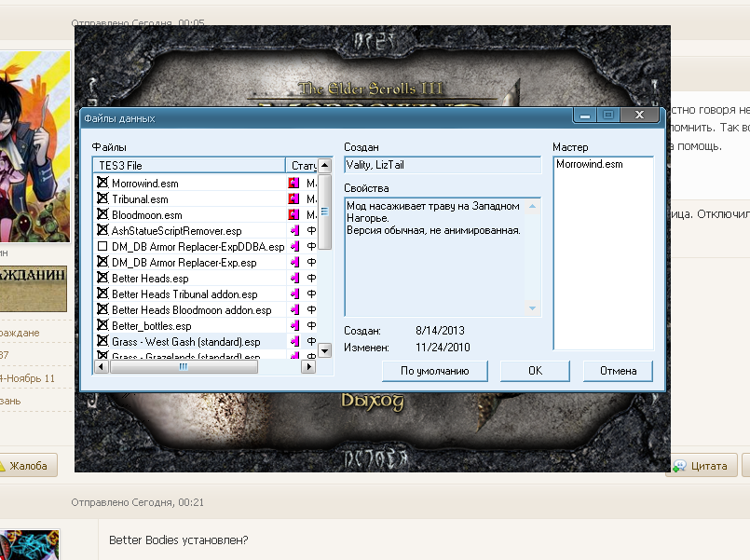Toggle the Bloodmoon.esm checkbox
Viewport: 750px width, 560px height.
102,213
